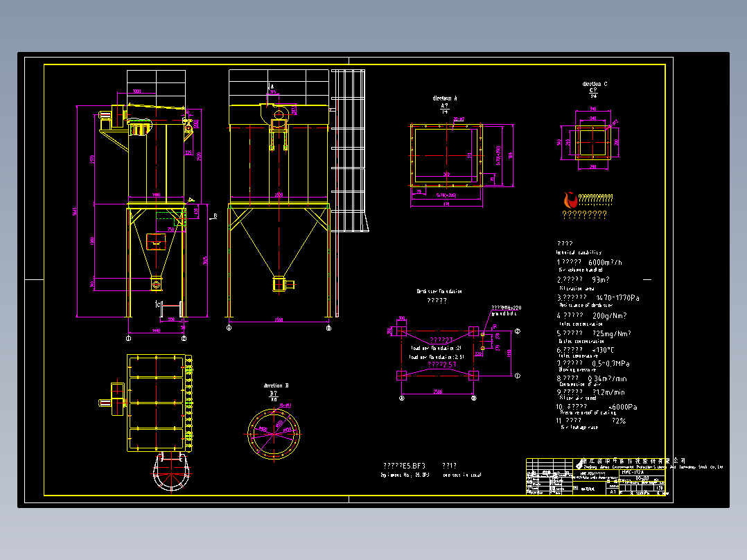Select the "ground bolt" annotation text

504,314
